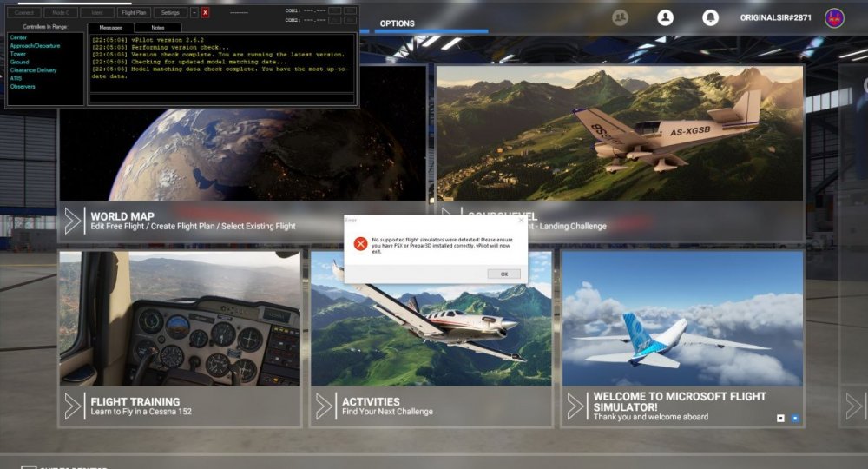The image size is (868, 469).
Task: Select Approach/Departure in Controllers In Range
Action: (35, 46)
